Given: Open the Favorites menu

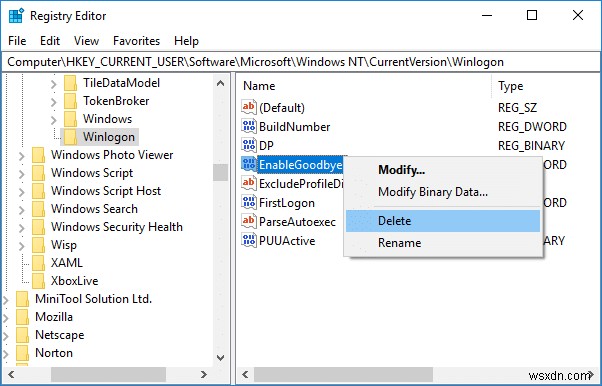Looking at the screenshot, I should tap(136, 41).
